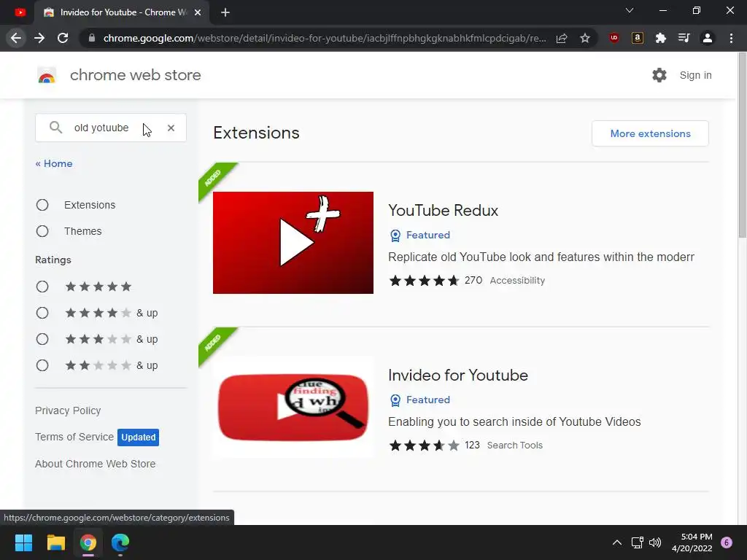Open Extensions puzzle piece menu

click(x=661, y=38)
